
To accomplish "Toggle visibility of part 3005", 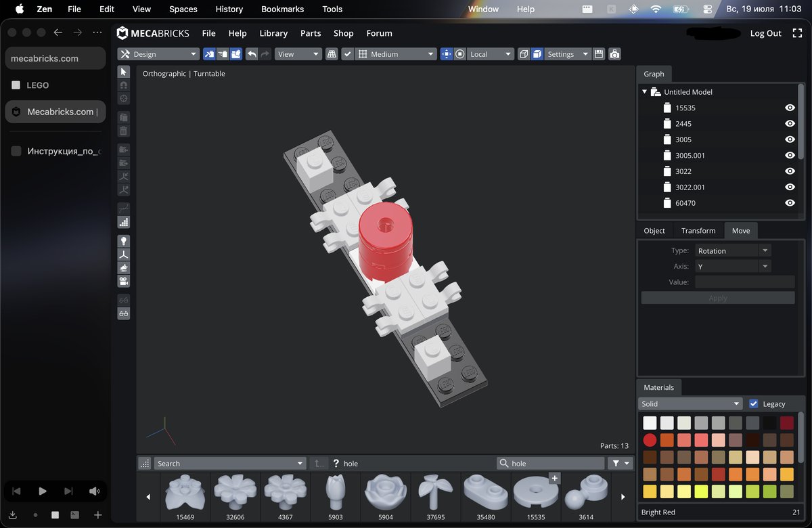I will click(x=790, y=139).
